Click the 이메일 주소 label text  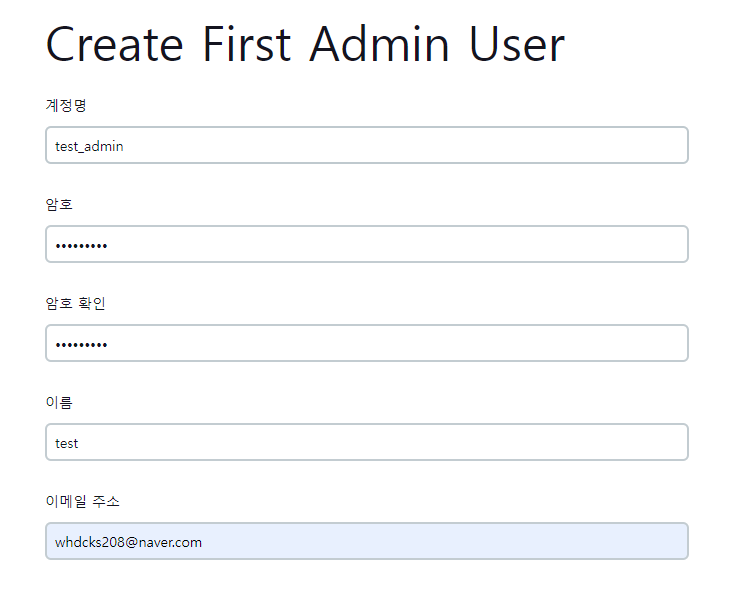click(82, 502)
